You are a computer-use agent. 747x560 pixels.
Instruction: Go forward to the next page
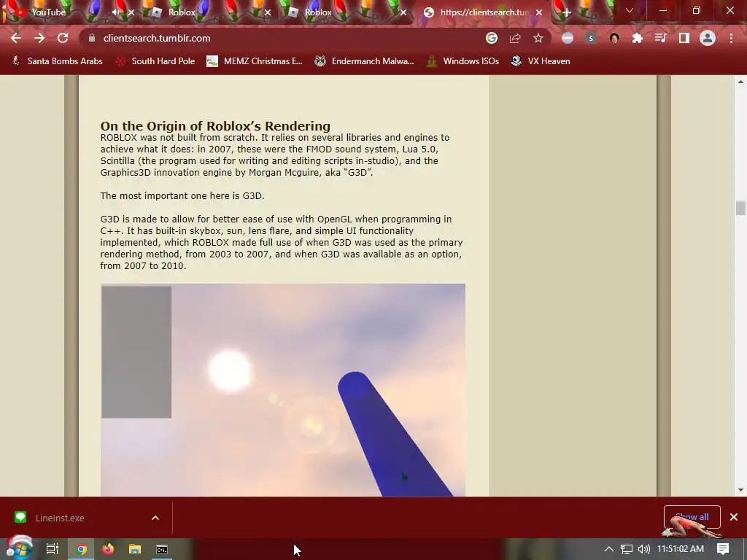point(39,38)
